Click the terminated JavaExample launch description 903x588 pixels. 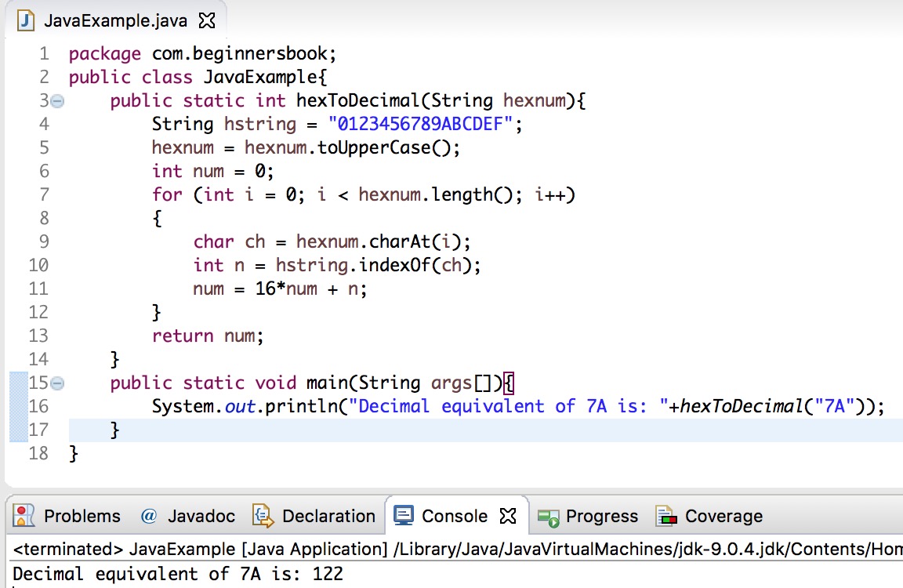(457, 549)
